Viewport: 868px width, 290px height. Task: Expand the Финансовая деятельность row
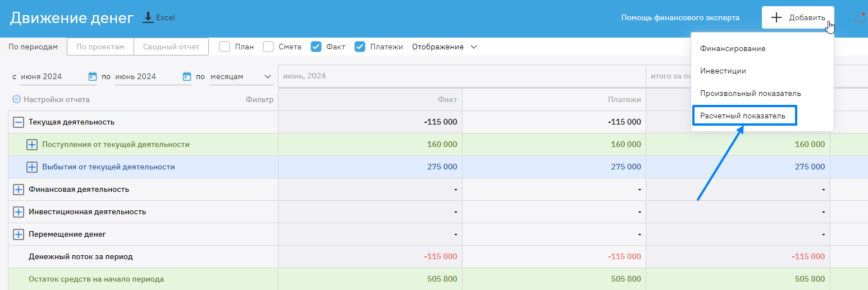pyautogui.click(x=19, y=190)
